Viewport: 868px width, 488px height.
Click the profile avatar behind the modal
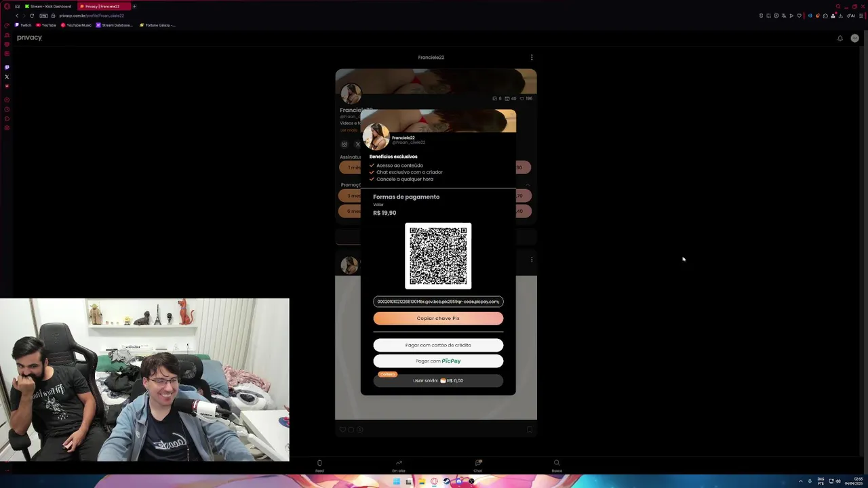coord(350,93)
